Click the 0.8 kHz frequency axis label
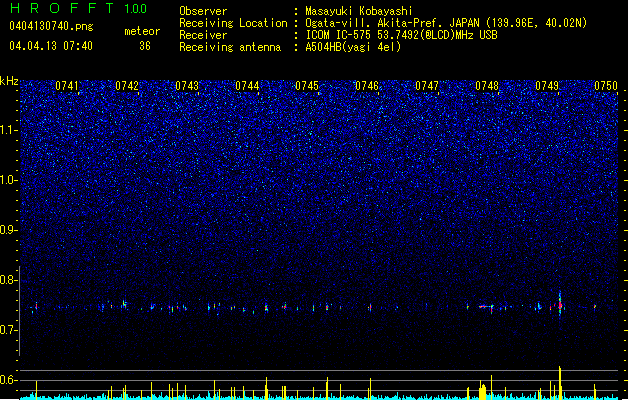 [9, 280]
